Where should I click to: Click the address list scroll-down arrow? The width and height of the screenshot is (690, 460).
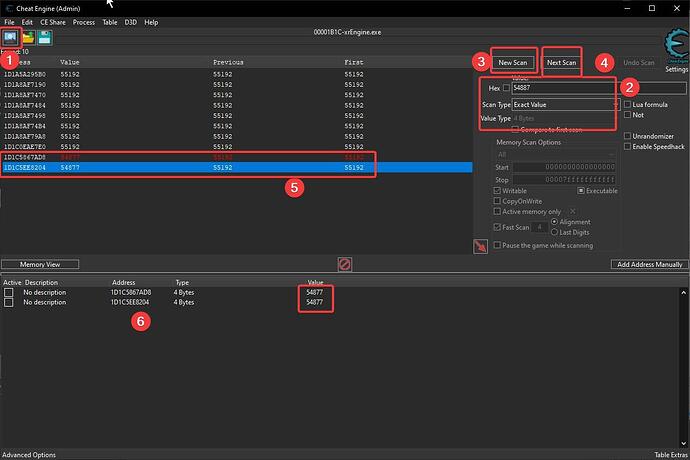click(683, 444)
